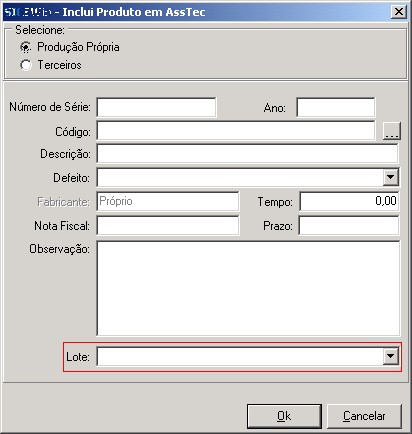Image resolution: width=412 pixels, height=434 pixels.
Task: Focus the Ano text field
Action: pyautogui.click(x=336, y=107)
